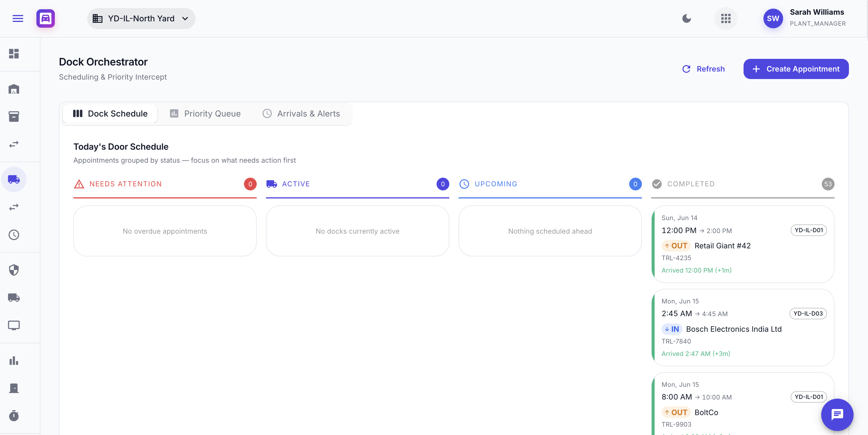The width and height of the screenshot is (868, 435).
Task: Open the BoltCo appointment card
Action: tap(742, 404)
